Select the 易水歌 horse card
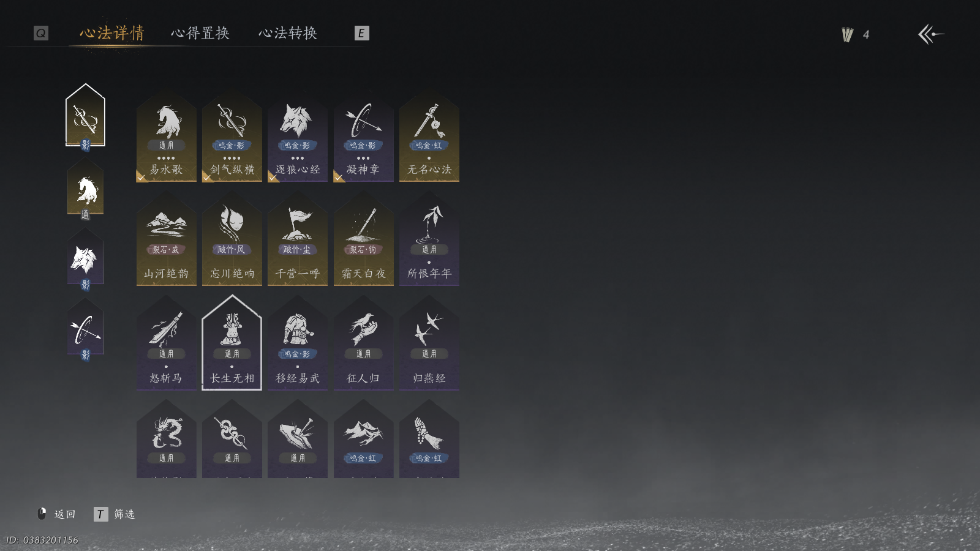This screenshot has height=551, width=980. [x=166, y=138]
